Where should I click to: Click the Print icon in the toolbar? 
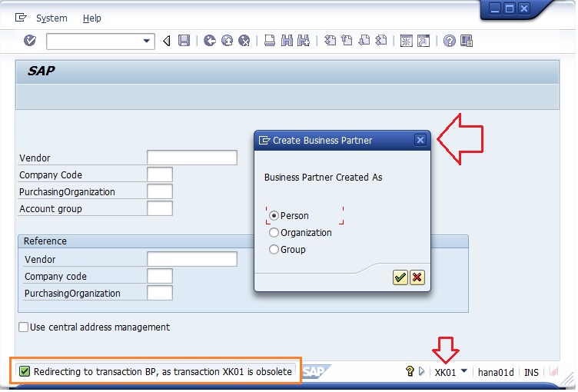click(x=270, y=41)
